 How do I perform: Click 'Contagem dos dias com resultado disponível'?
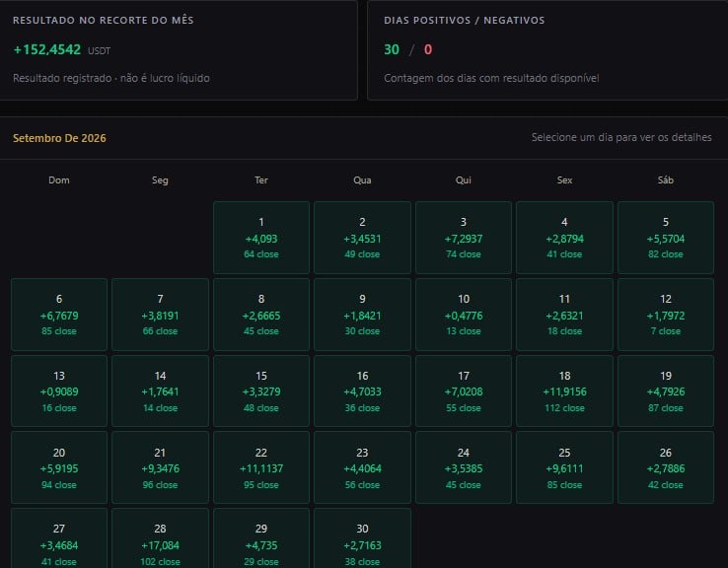pyautogui.click(x=491, y=78)
